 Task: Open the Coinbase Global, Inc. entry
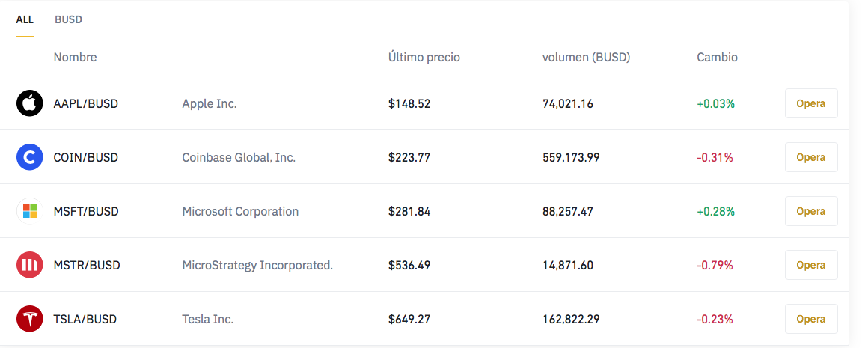pyautogui.click(x=239, y=157)
